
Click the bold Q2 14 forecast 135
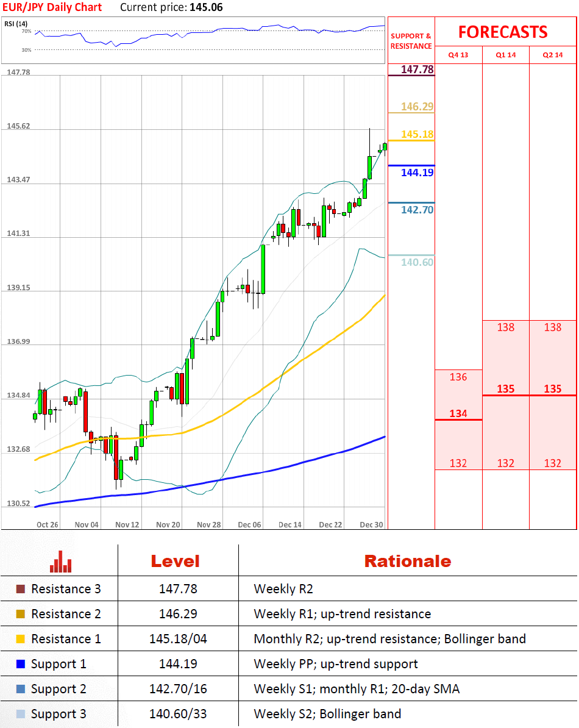pos(553,388)
